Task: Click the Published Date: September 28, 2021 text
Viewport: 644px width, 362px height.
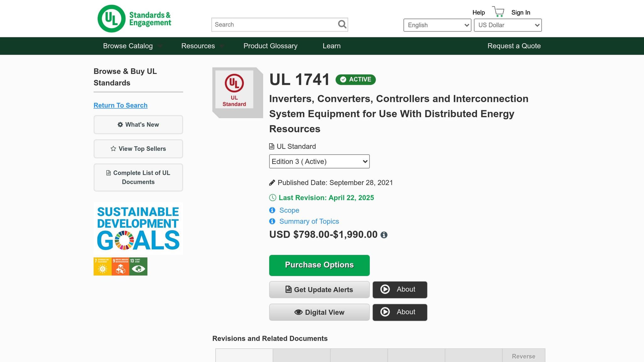Action: [335, 183]
